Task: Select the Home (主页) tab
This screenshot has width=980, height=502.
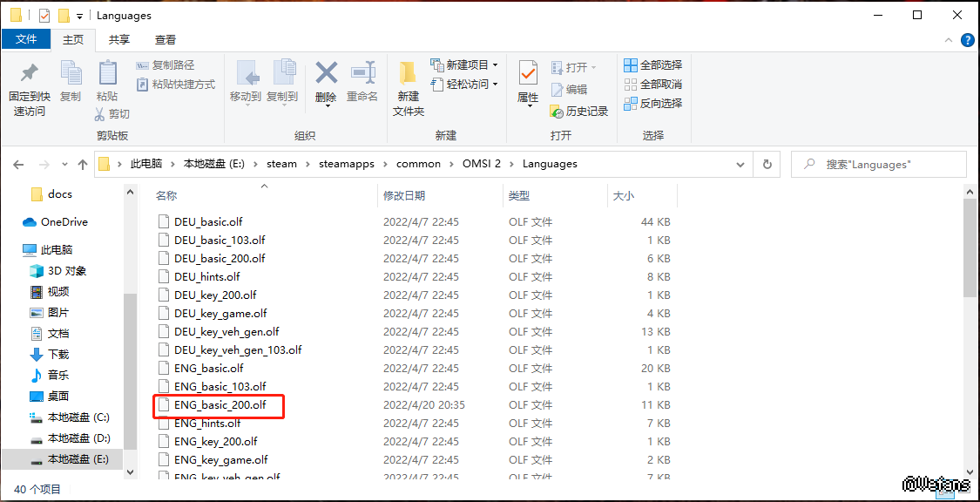Action: click(73, 39)
